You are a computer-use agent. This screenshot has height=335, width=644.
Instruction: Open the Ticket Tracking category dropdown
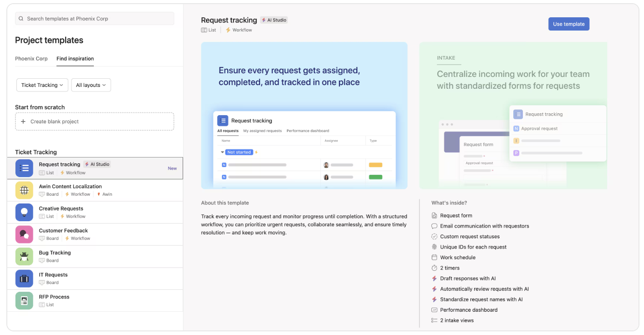click(x=42, y=85)
